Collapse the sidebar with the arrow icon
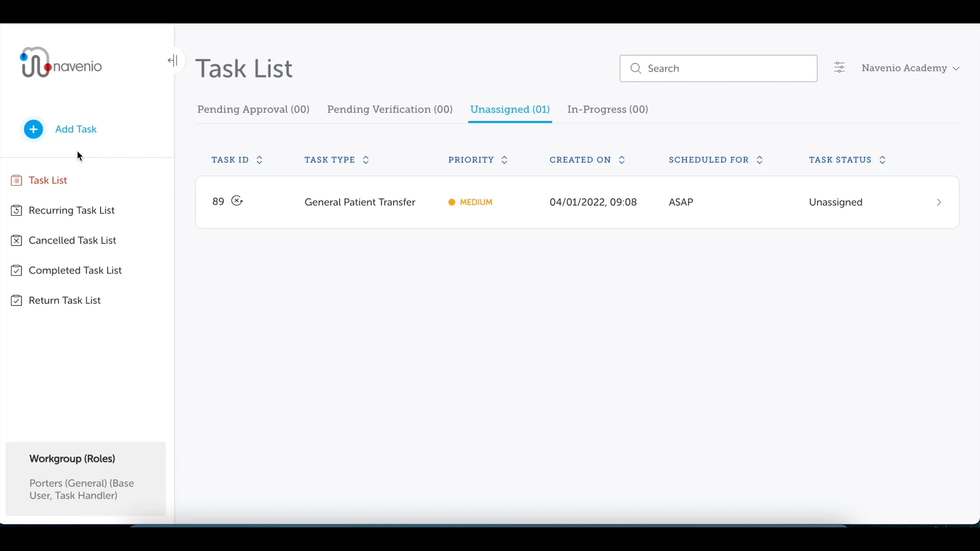 coord(173,61)
